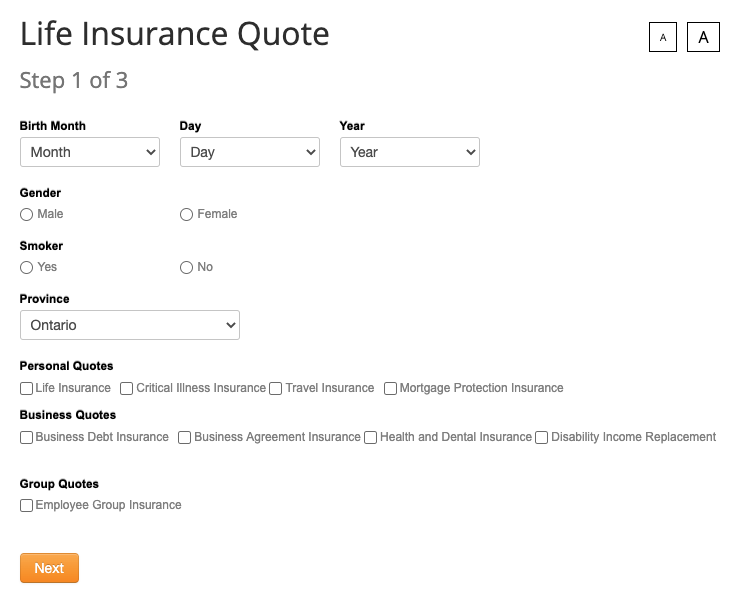This screenshot has height=607, width=731.
Task: Click the small font size A icon
Action: 662,38
